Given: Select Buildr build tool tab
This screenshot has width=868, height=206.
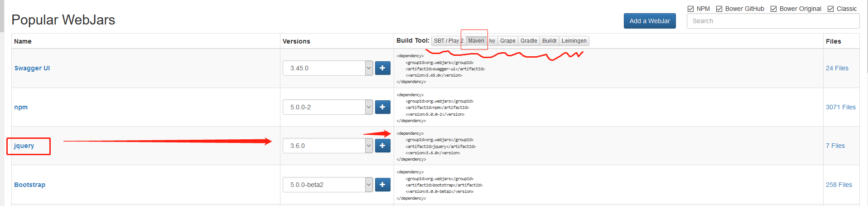Looking at the screenshot, I should click(x=550, y=41).
